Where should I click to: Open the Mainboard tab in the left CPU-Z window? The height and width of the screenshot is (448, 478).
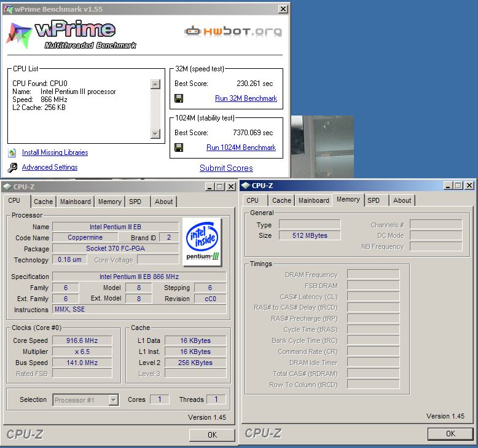pyautogui.click(x=76, y=202)
